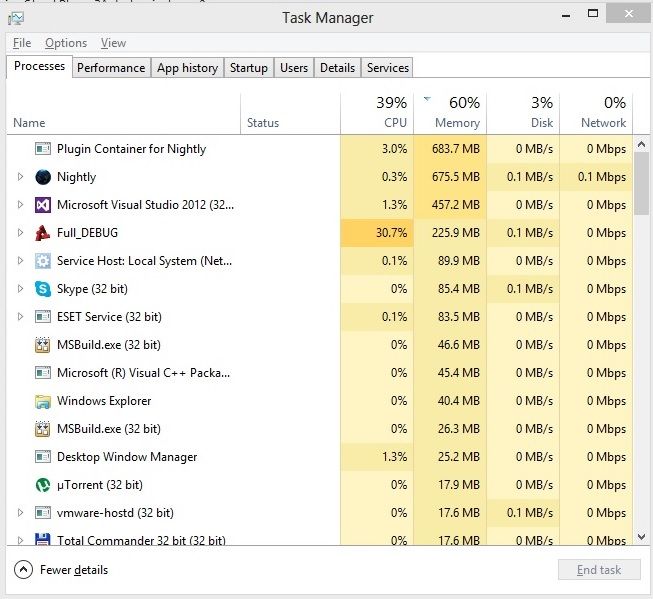Expand the ESET Service process group
The height and width of the screenshot is (599, 653).
pyautogui.click(x=20, y=317)
